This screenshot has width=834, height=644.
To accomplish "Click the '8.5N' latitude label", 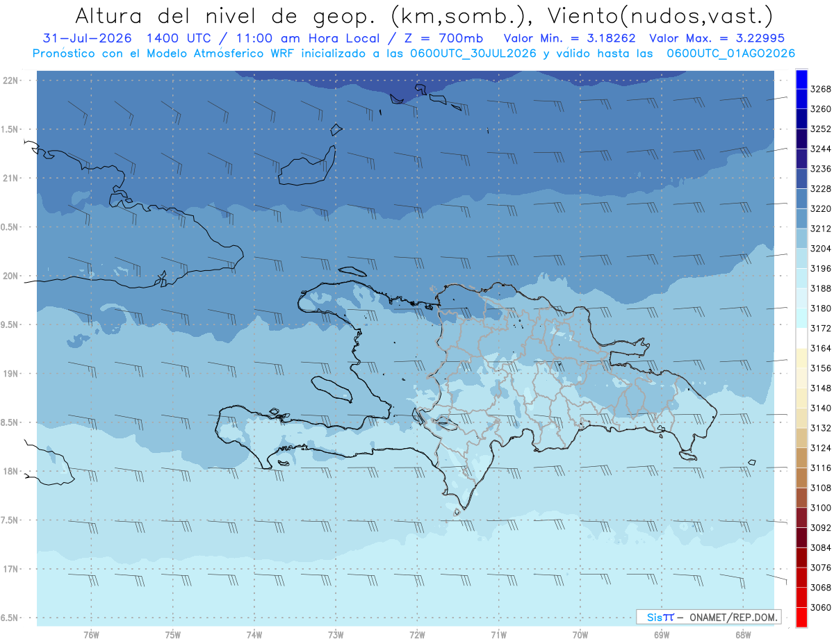I will coord(10,422).
